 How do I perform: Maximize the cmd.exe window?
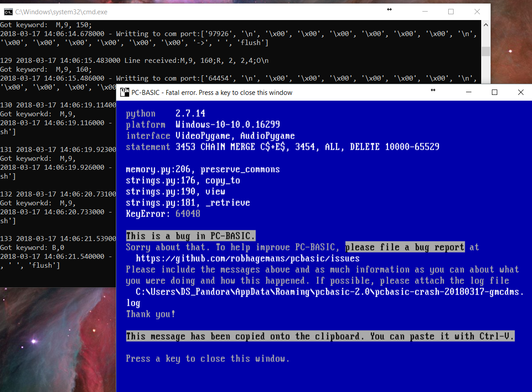(x=450, y=12)
